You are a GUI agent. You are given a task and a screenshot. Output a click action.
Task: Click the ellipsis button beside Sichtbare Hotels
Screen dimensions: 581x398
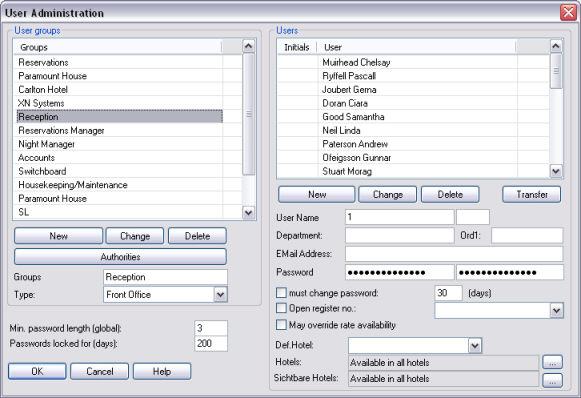(552, 380)
